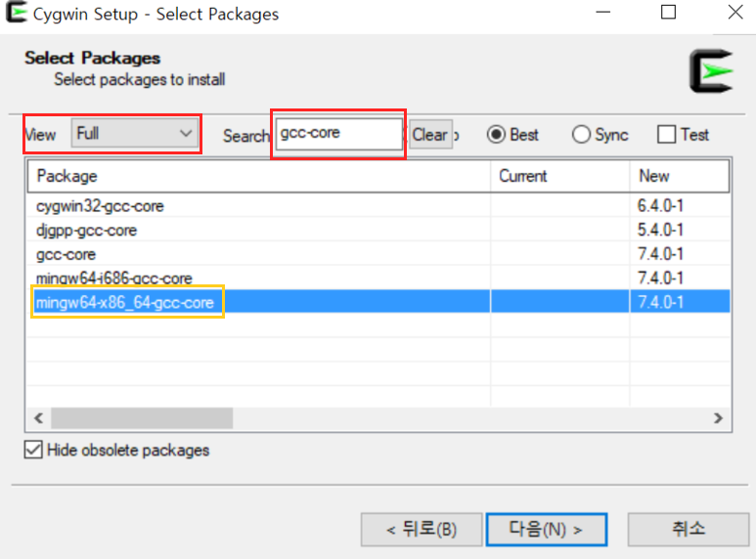Click the Package column header
The height and width of the screenshot is (559, 756).
258,176
